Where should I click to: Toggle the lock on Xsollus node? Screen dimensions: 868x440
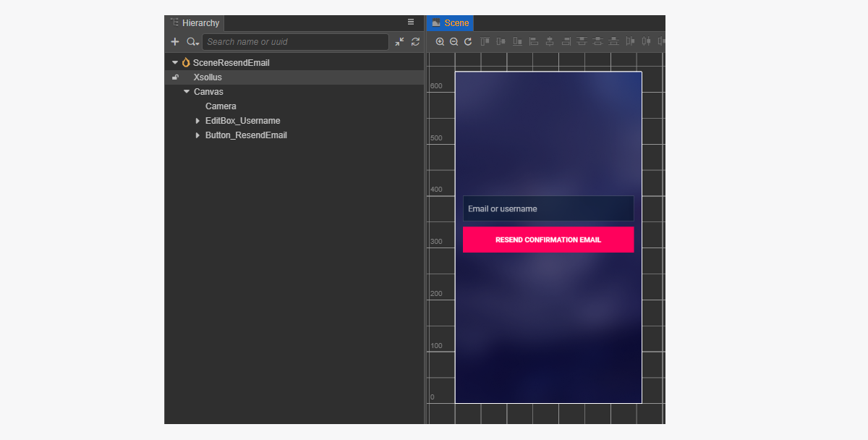pyautogui.click(x=175, y=77)
